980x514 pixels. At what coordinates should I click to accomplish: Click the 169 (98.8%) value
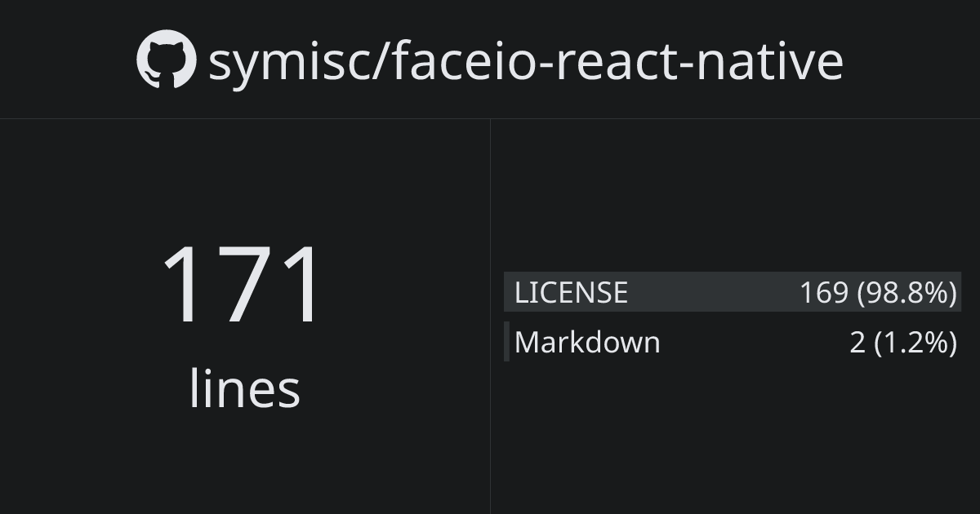[878, 292]
